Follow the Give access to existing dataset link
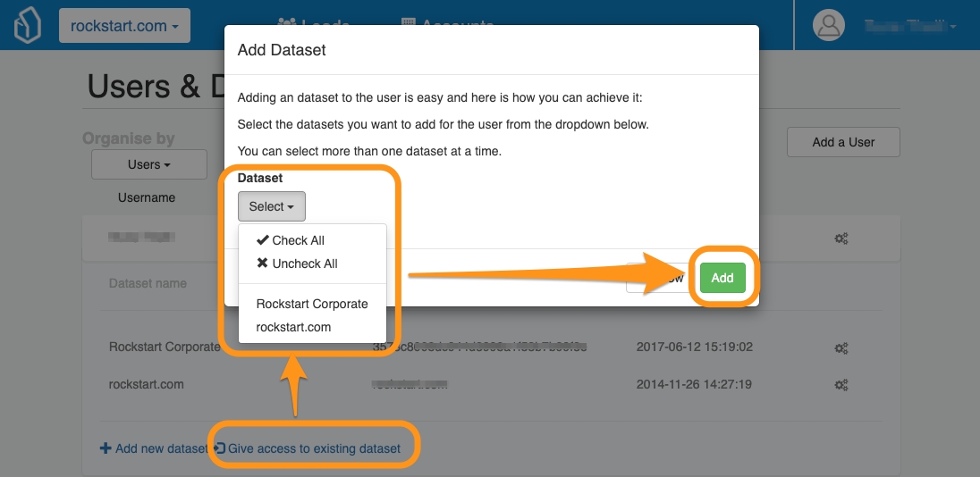 (x=314, y=448)
